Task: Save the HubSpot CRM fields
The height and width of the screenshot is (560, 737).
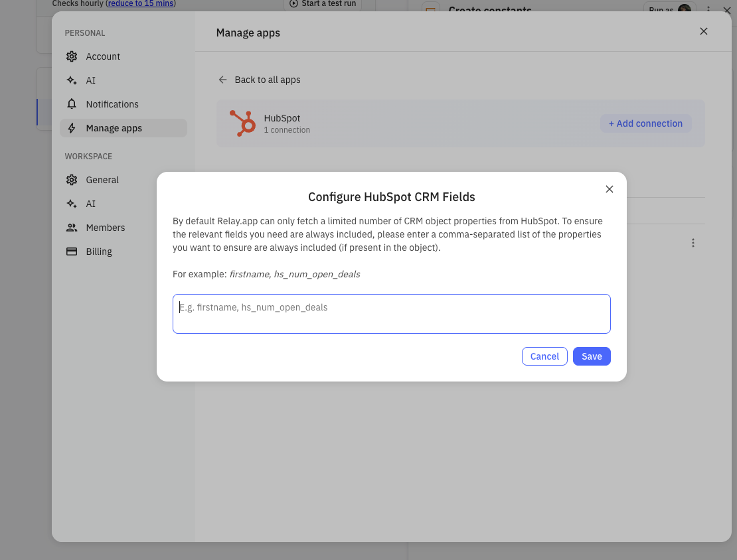Action: click(592, 356)
